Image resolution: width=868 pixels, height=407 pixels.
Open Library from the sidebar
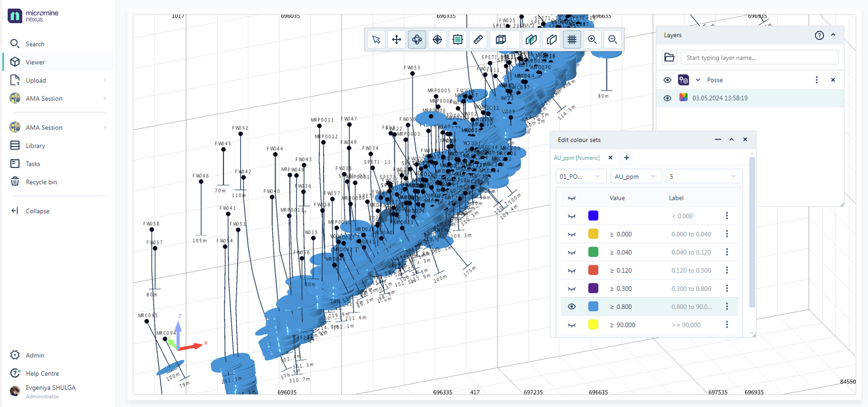pos(35,146)
